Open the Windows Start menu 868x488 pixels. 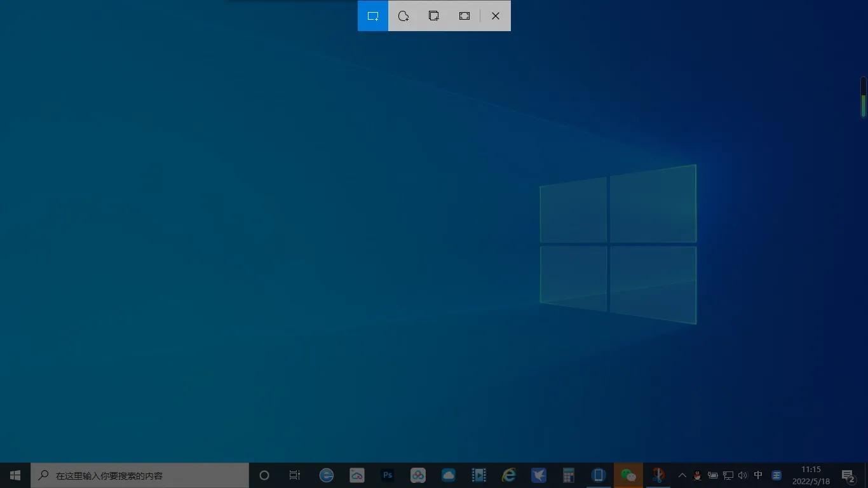(15, 475)
